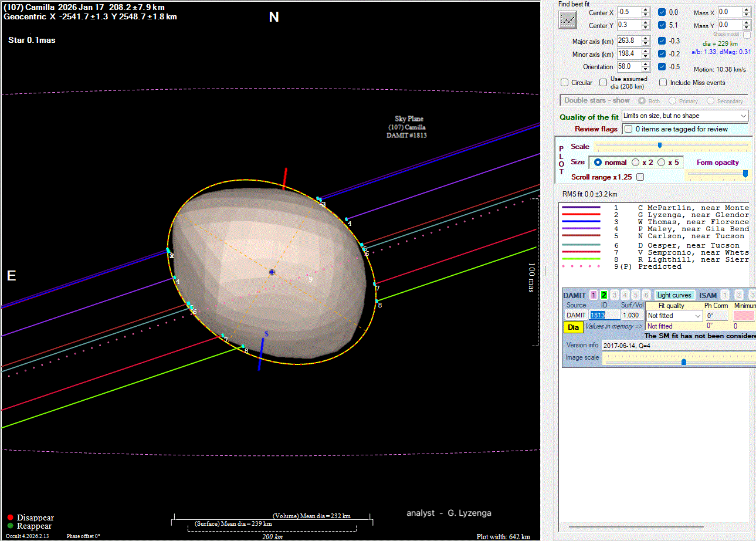Enable the Circular checkbox
This screenshot has height=541, width=756.
(565, 83)
